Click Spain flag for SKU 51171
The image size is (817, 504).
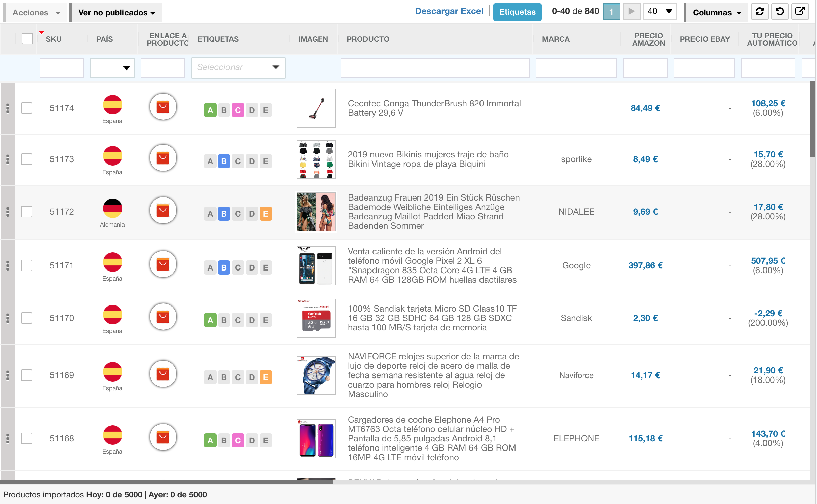(x=112, y=262)
